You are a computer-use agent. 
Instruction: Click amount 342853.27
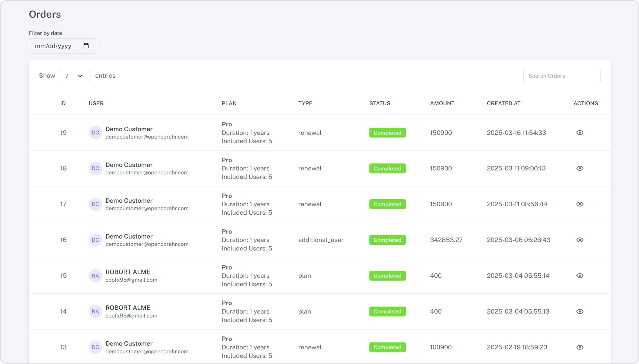(x=446, y=240)
